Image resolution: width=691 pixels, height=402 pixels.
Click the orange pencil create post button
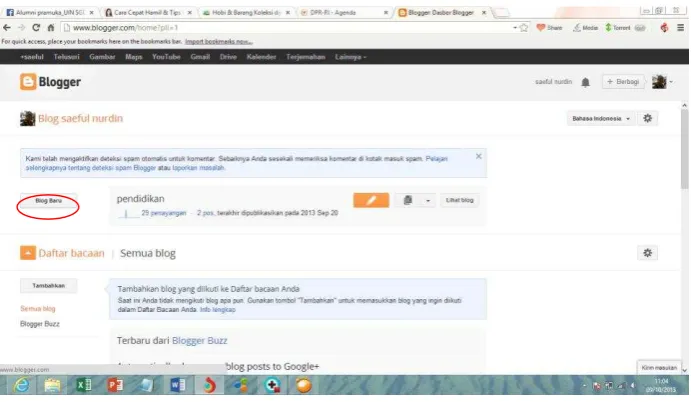pyautogui.click(x=371, y=200)
